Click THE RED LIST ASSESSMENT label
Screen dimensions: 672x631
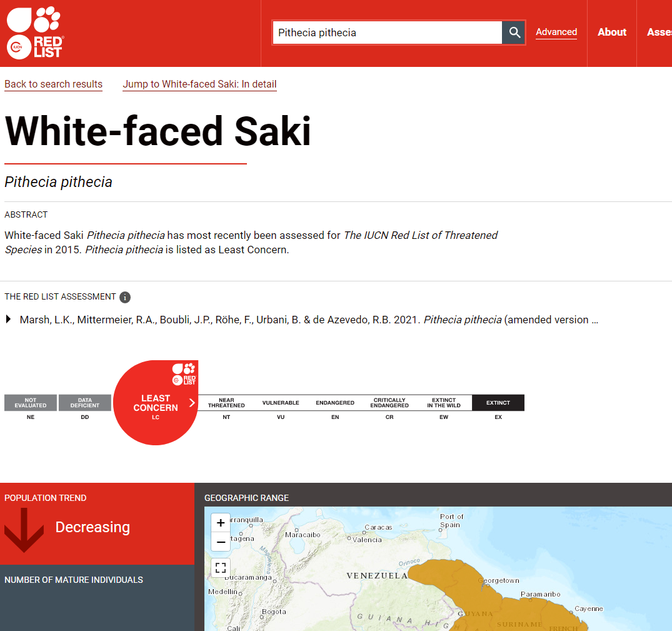click(60, 296)
